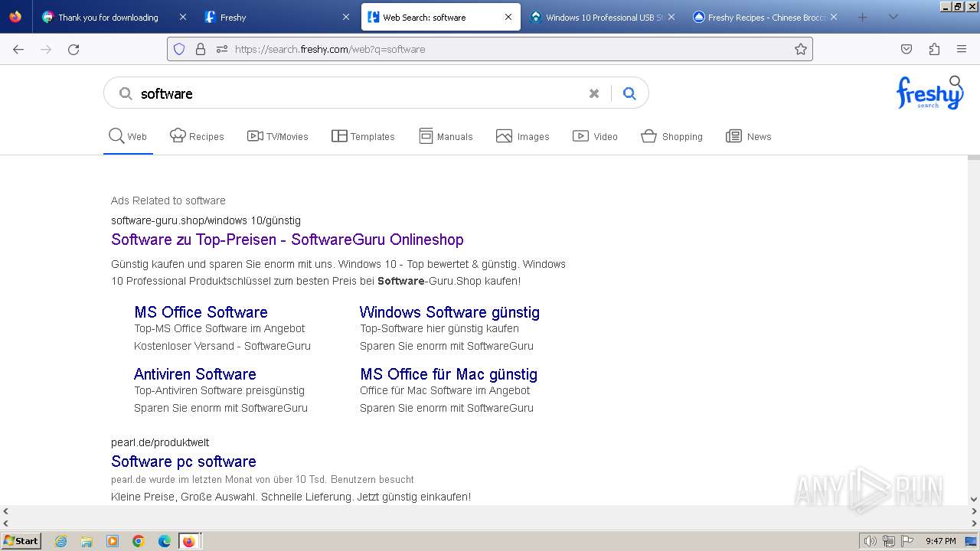Screen dimensions: 980x551
Task: Open tracking protection shield icon
Action: click(x=179, y=49)
